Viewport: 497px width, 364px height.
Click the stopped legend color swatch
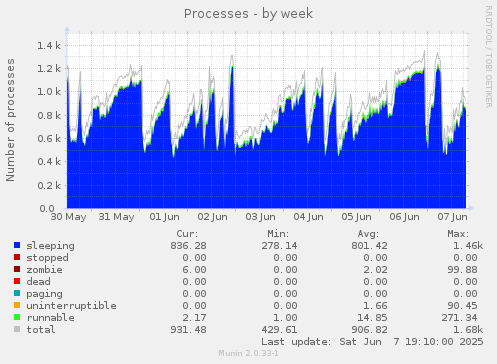pyautogui.click(x=17, y=257)
